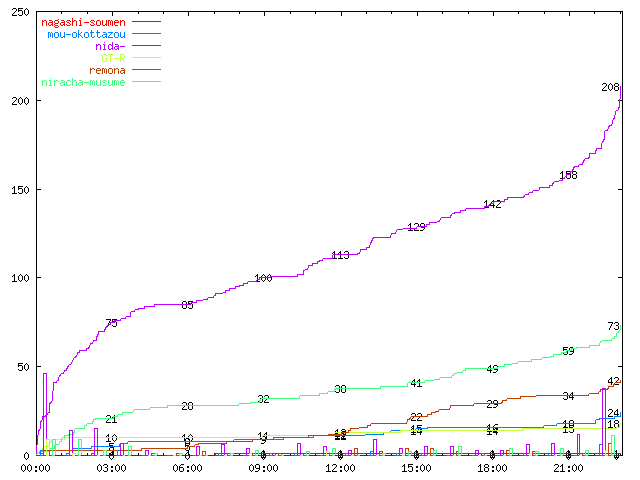The height and width of the screenshot is (480, 640).
Task: Click the 59 data label on green curve
Action: pos(568,351)
